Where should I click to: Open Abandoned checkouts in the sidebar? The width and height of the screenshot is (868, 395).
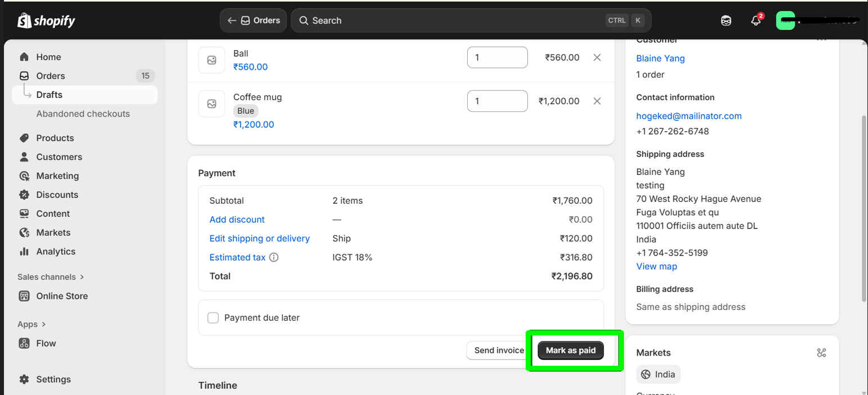coord(83,114)
